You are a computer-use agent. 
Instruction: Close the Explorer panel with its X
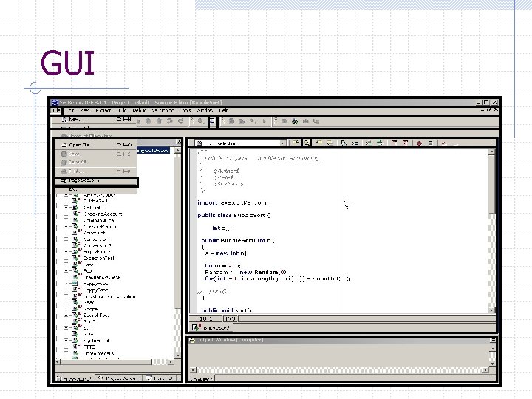pos(179,141)
